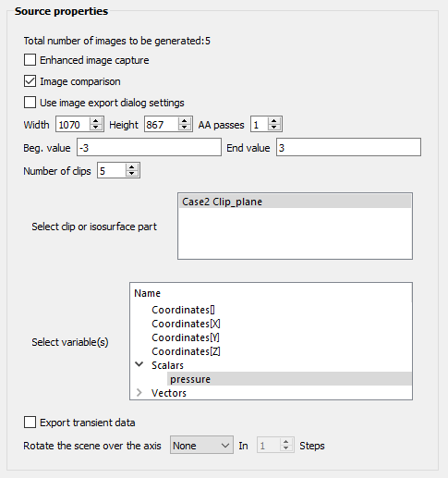Click the Name column header
The image size is (448, 478).
(x=147, y=293)
